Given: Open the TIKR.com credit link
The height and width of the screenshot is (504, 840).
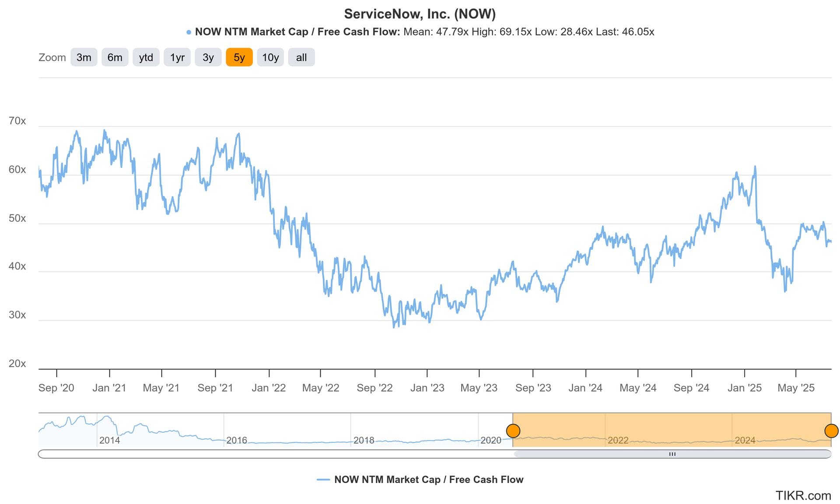Looking at the screenshot, I should tap(803, 496).
